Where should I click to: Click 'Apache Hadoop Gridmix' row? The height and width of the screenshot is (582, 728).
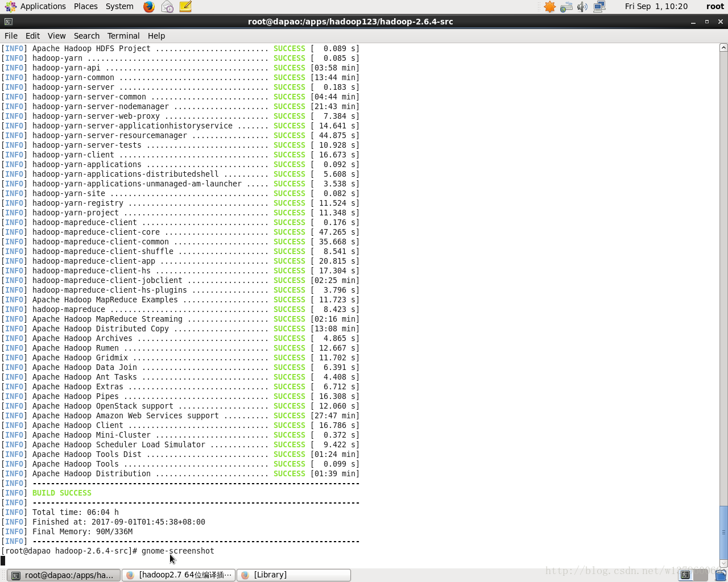coord(180,357)
